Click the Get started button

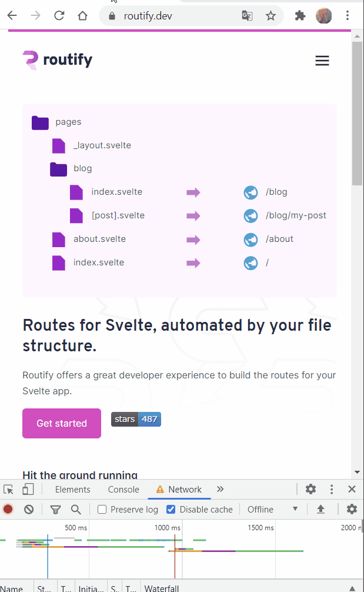(62, 423)
